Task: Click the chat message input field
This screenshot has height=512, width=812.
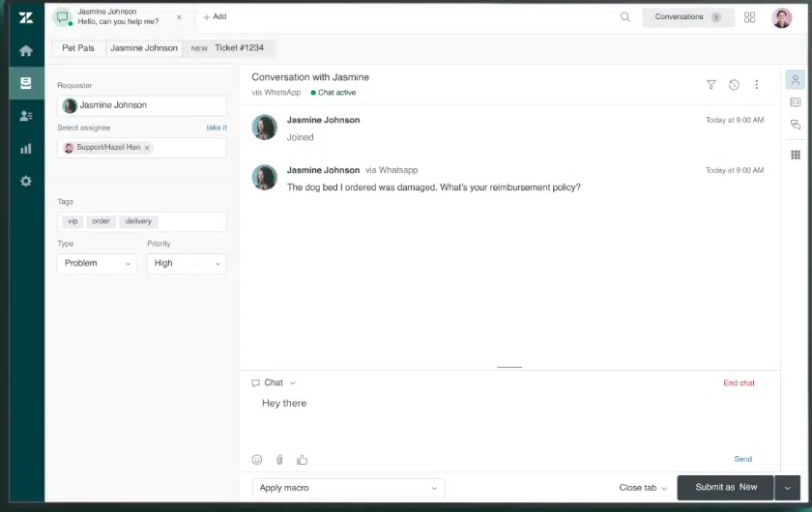Action: coord(503,415)
